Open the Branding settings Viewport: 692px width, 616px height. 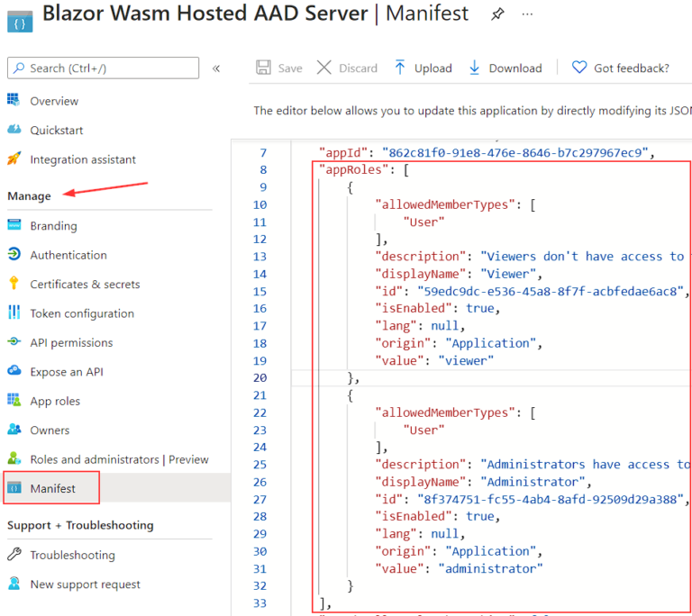tap(53, 226)
